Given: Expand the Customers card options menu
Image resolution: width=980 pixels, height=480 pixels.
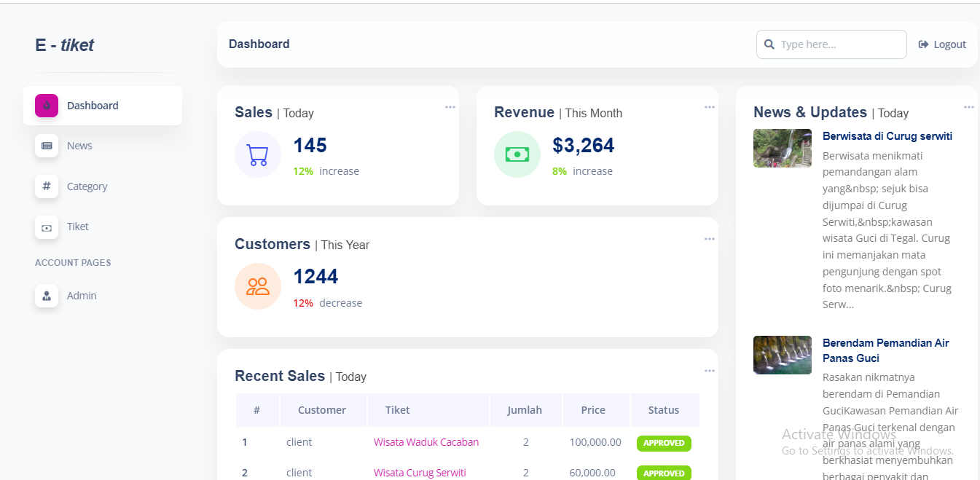Looking at the screenshot, I should point(709,239).
